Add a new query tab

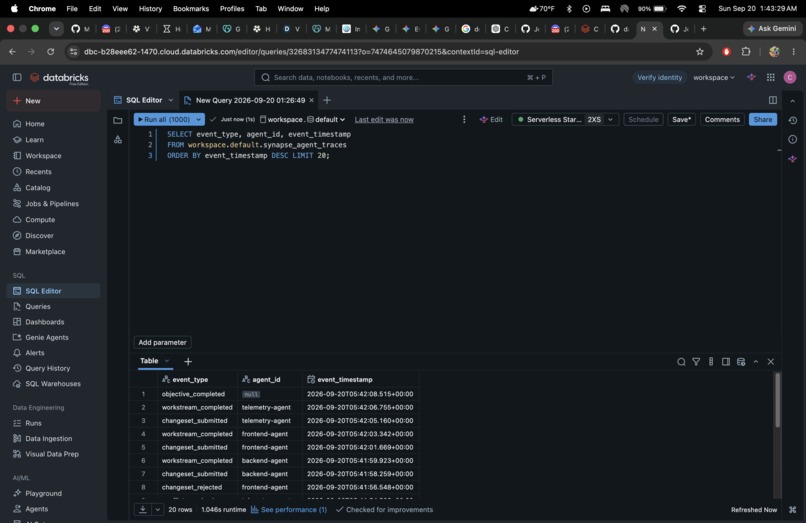click(x=327, y=100)
